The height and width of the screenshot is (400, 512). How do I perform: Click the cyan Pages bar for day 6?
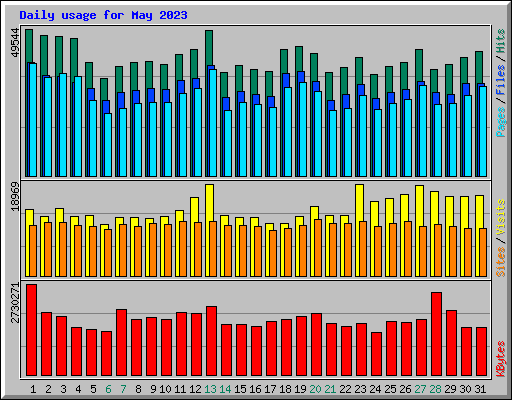coord(108,145)
